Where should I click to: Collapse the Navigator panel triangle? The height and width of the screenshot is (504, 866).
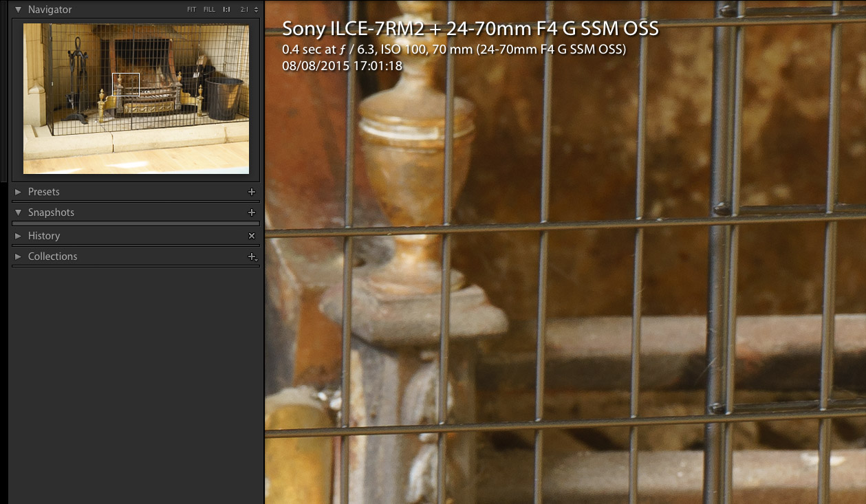19,10
